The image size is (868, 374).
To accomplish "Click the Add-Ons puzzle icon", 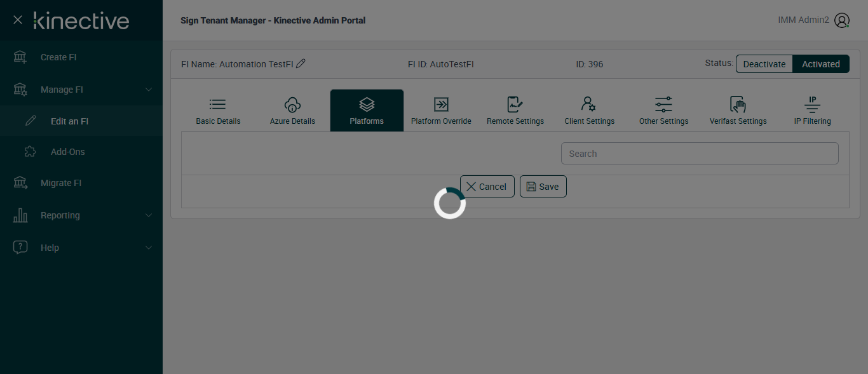I will coord(31,152).
